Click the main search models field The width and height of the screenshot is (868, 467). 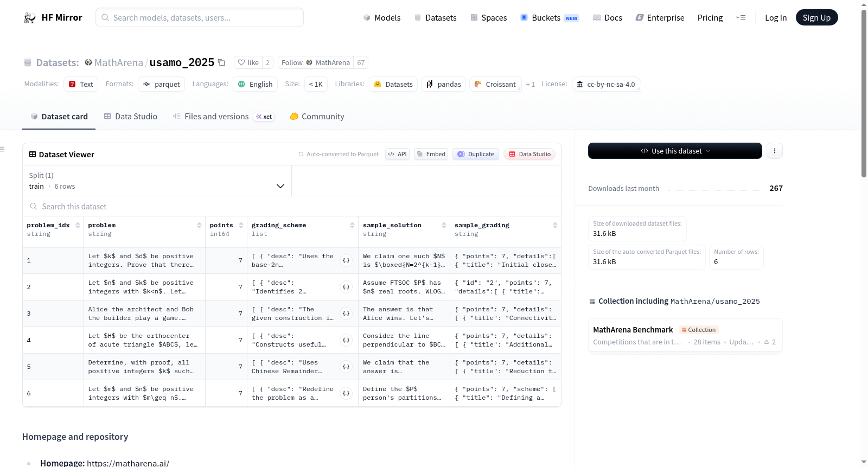(200, 17)
